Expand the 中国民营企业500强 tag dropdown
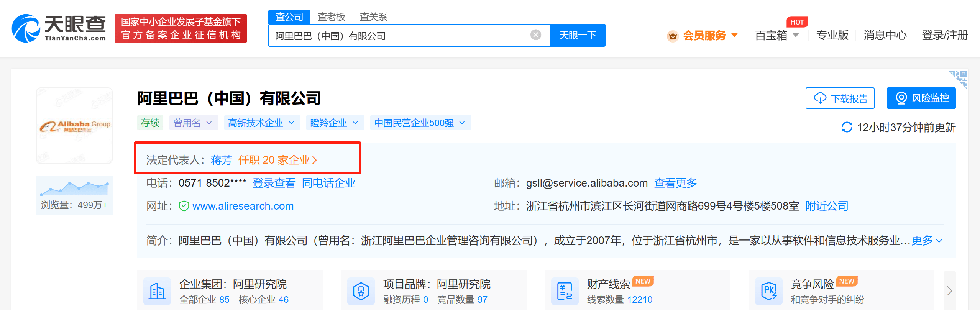 point(420,123)
